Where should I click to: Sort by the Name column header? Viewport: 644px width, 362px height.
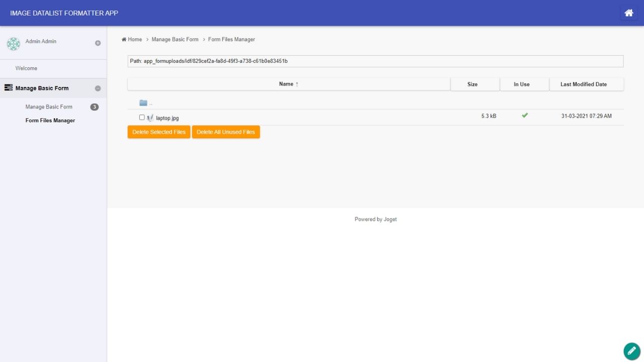pyautogui.click(x=289, y=84)
